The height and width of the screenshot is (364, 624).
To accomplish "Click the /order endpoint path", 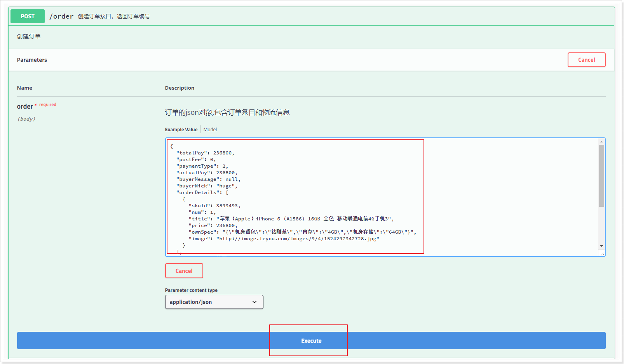I will point(61,16).
